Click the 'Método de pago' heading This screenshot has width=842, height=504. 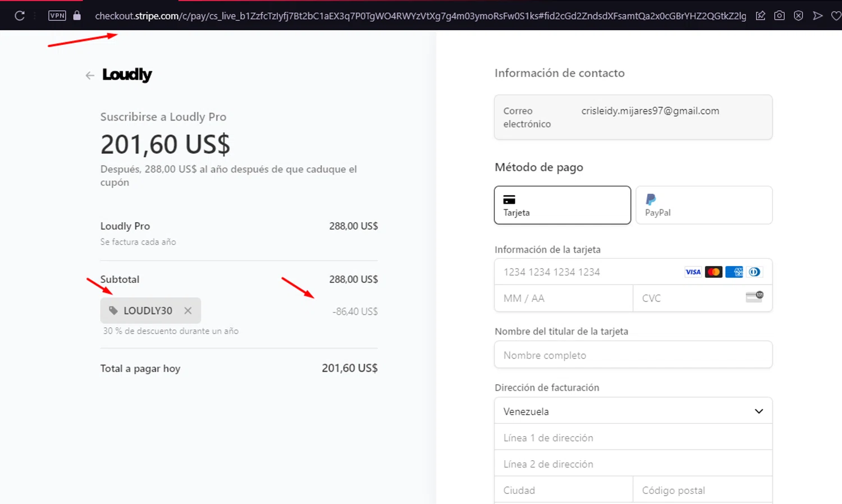tap(539, 167)
